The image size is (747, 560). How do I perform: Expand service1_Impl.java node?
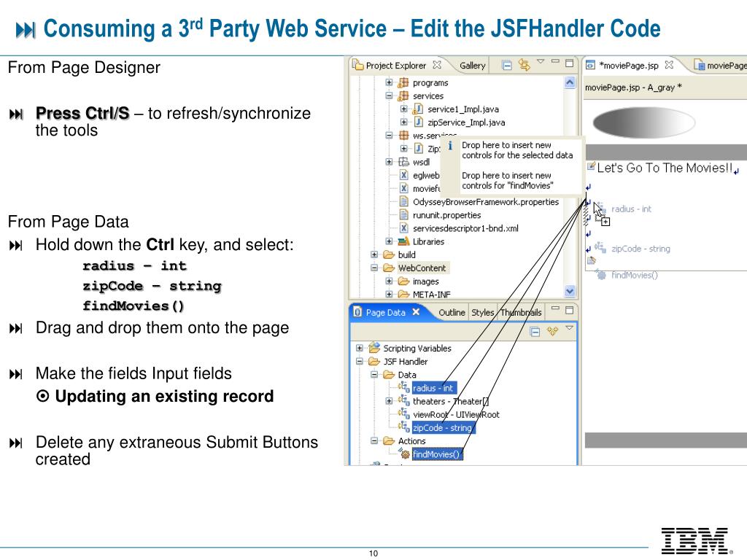click(403, 109)
